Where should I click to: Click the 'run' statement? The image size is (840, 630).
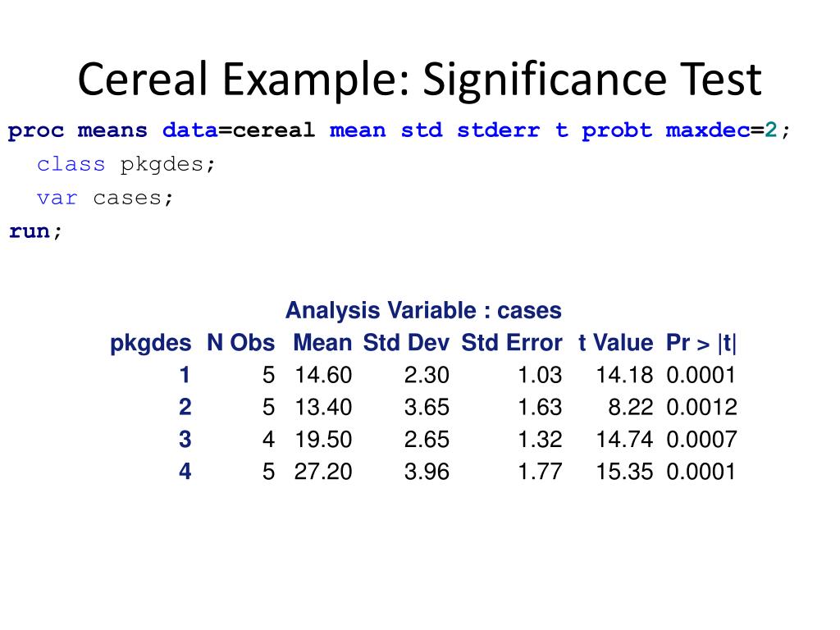(x=30, y=231)
